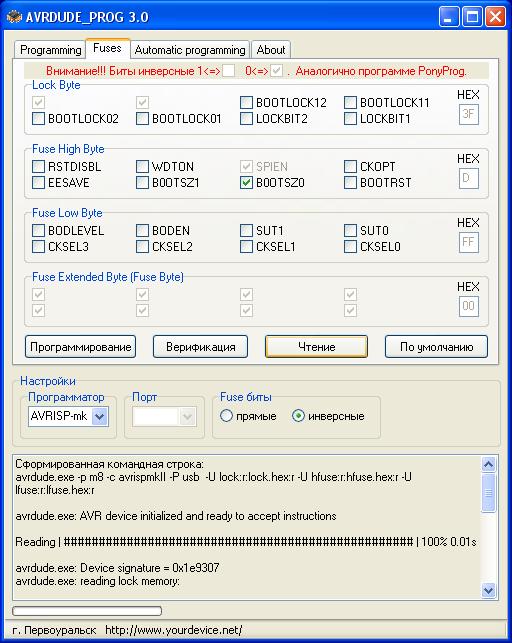Expand the Порт dropdown list
This screenshot has height=643, width=512.
(x=187, y=417)
